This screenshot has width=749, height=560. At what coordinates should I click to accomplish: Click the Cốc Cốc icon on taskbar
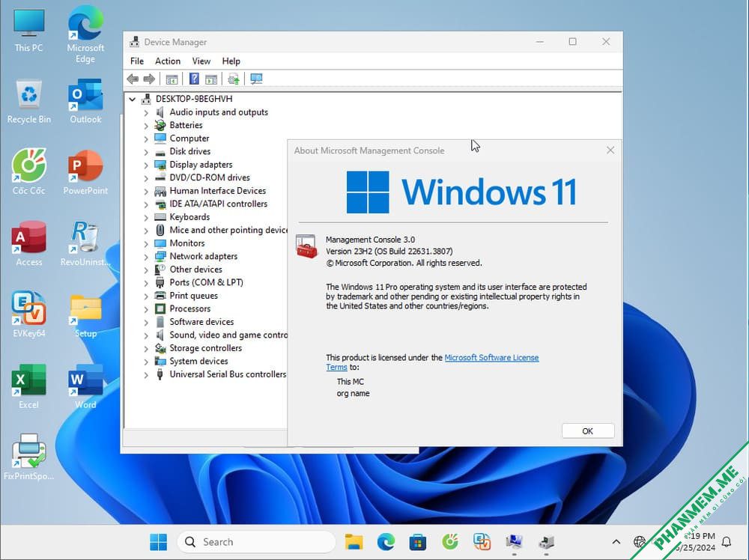pyautogui.click(x=450, y=542)
